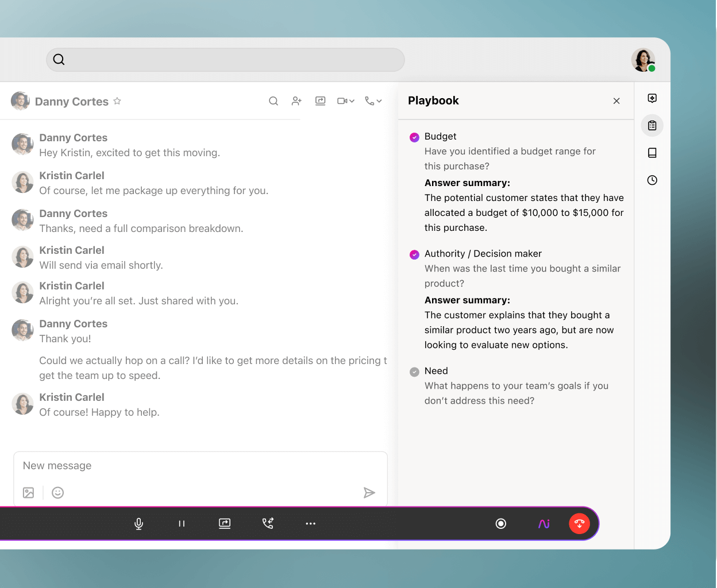717x588 pixels.
Task: Attach an image to the new message
Action: click(x=28, y=492)
